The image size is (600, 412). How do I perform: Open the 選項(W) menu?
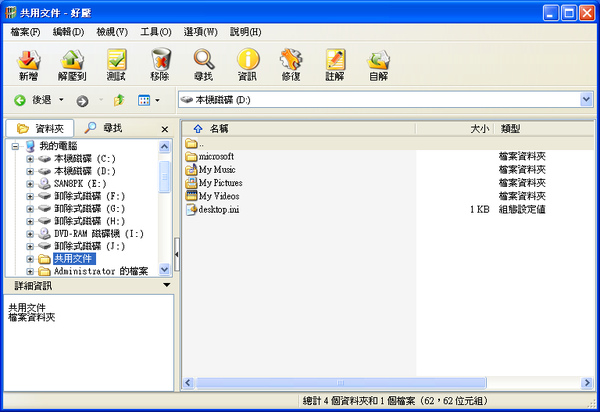(x=201, y=32)
